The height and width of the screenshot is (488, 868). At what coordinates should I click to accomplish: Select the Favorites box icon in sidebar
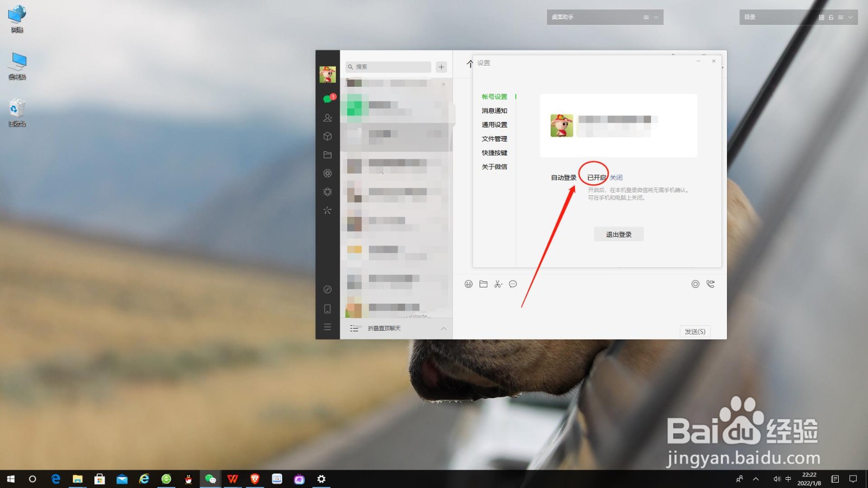click(x=327, y=136)
